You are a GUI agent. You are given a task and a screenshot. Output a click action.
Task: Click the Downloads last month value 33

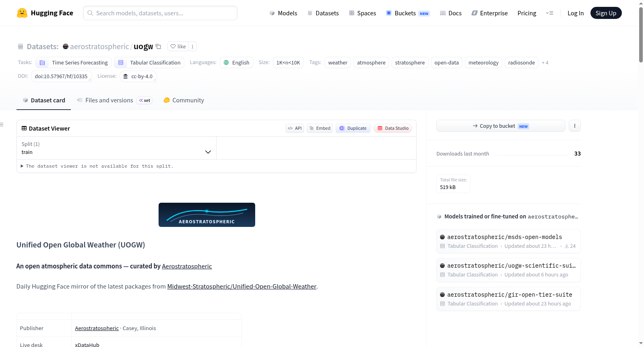click(578, 154)
